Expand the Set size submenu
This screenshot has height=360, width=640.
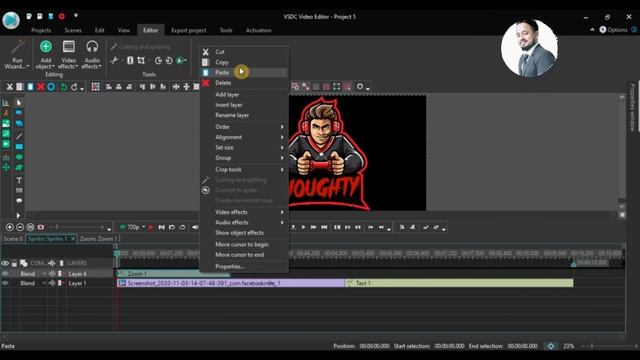[x=244, y=147]
